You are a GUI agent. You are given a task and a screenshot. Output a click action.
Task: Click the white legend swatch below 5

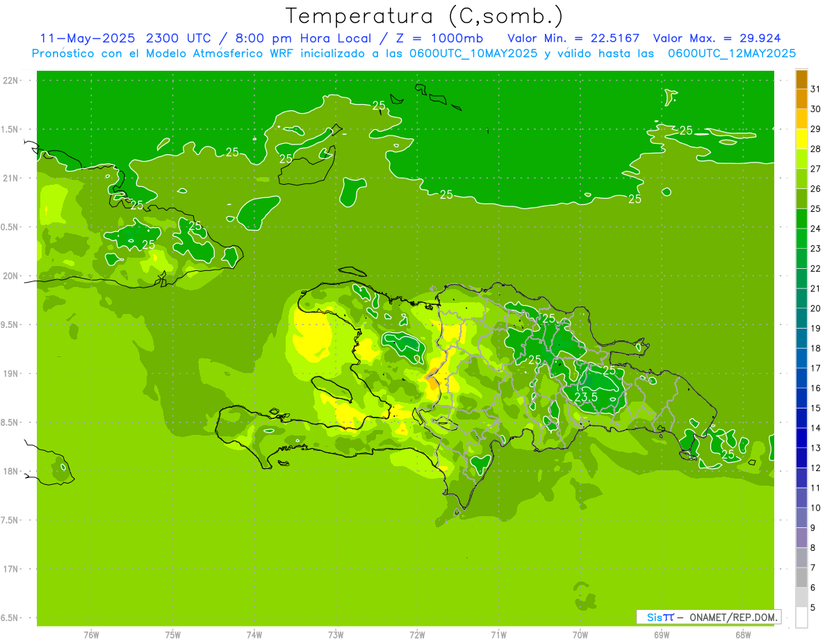click(801, 618)
